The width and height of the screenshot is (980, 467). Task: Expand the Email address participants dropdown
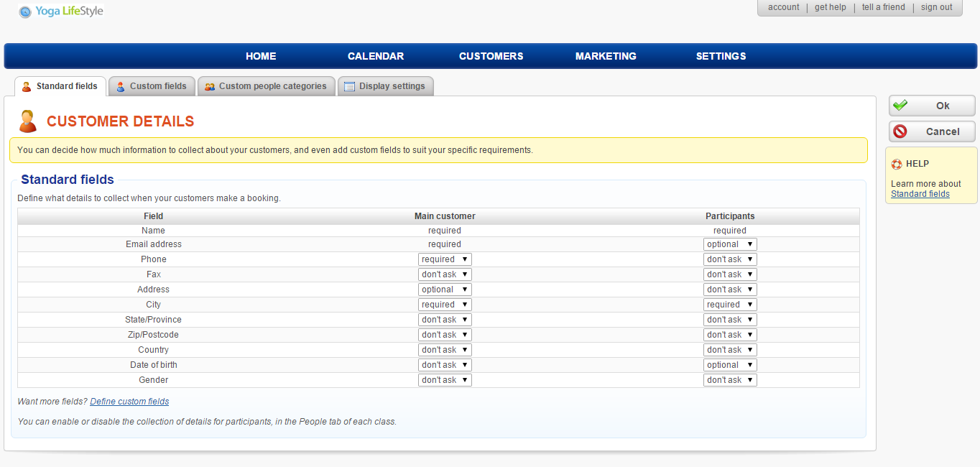pyautogui.click(x=730, y=244)
